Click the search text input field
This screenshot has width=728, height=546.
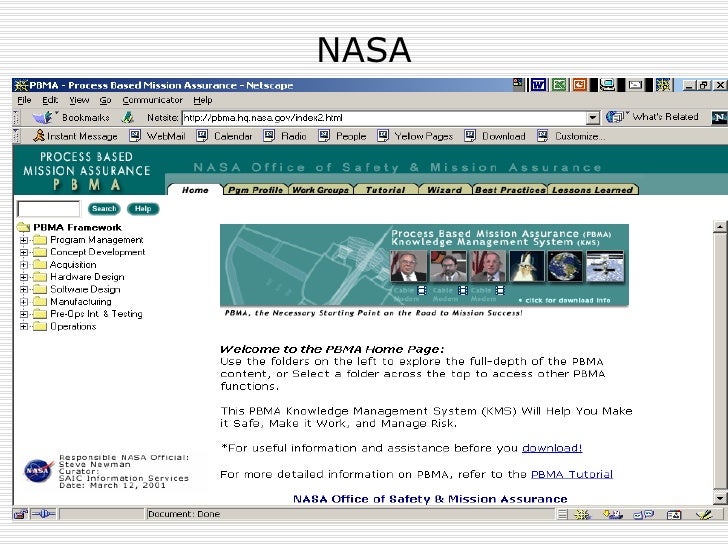[x=48, y=209]
